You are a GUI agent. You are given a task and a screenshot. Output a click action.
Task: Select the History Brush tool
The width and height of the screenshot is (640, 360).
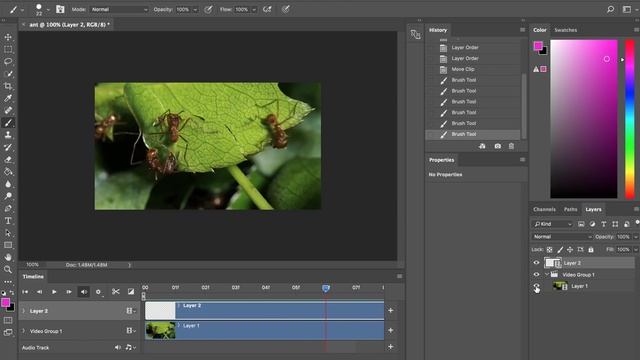pyautogui.click(x=8, y=147)
